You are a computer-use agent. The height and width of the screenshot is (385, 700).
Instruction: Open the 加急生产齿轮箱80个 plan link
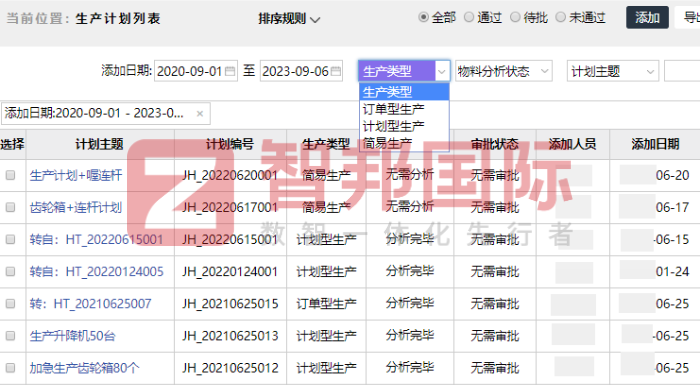coord(84,368)
